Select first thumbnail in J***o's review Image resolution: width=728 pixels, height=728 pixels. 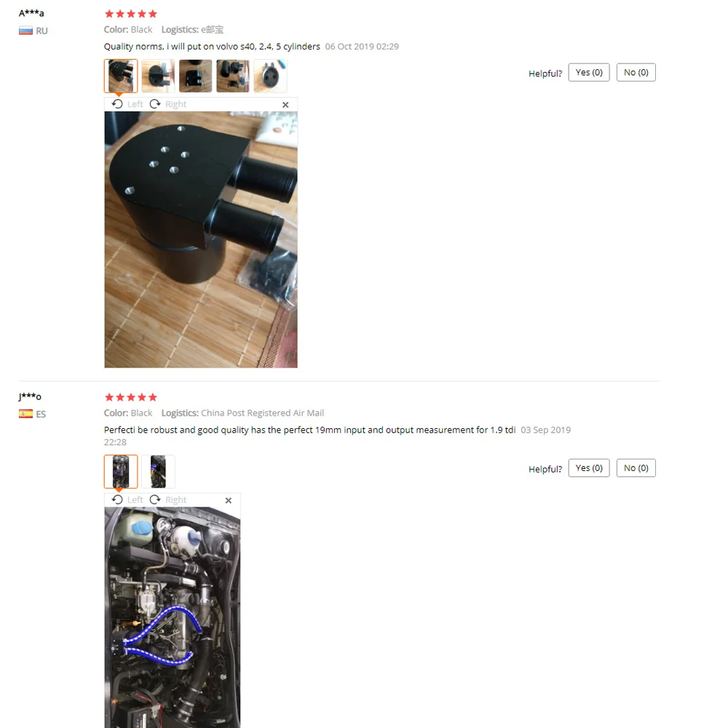tap(121, 471)
